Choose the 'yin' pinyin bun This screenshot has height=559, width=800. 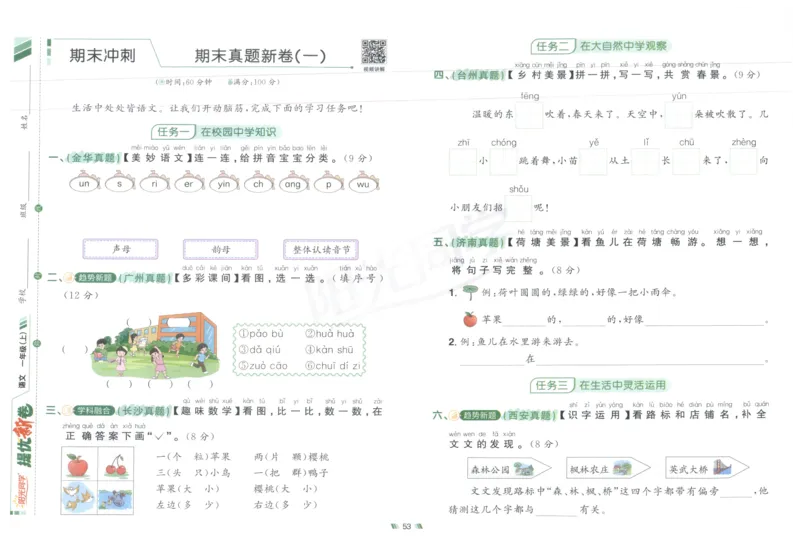[x=223, y=183]
